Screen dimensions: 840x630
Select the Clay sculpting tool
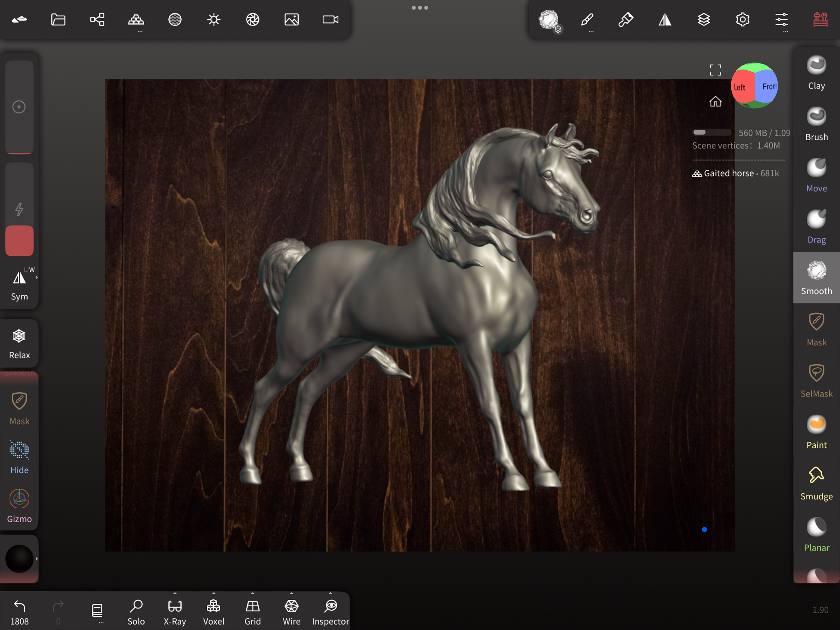coord(816,73)
